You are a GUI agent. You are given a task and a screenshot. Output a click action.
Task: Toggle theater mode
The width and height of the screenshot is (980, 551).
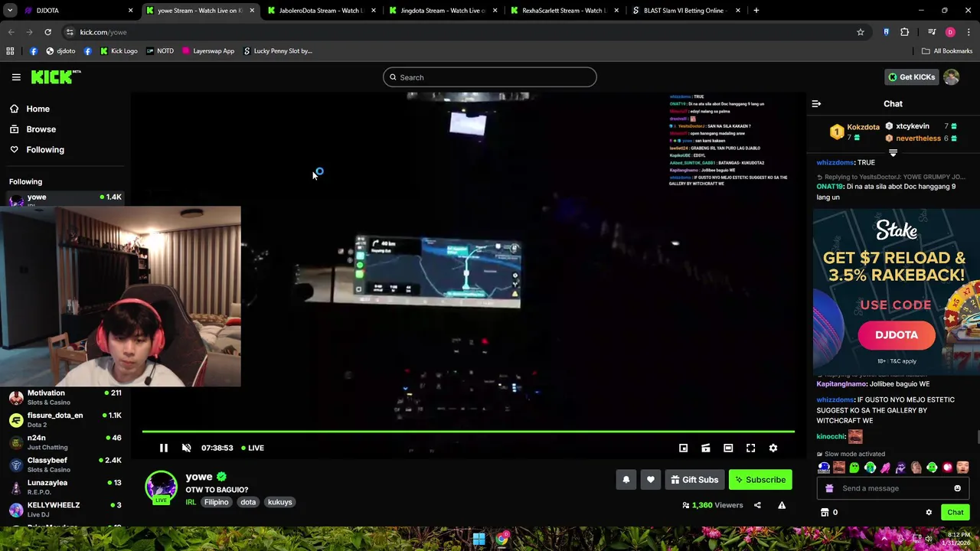(x=728, y=448)
